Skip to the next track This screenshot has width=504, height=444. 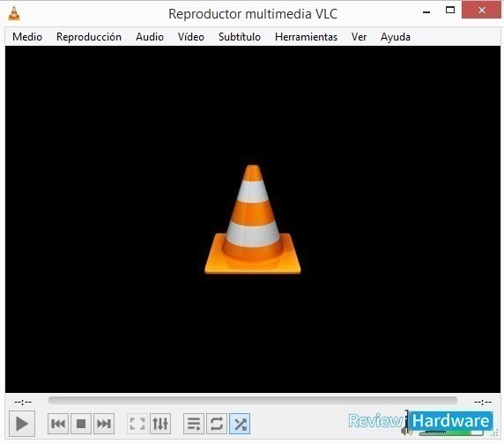[104, 424]
